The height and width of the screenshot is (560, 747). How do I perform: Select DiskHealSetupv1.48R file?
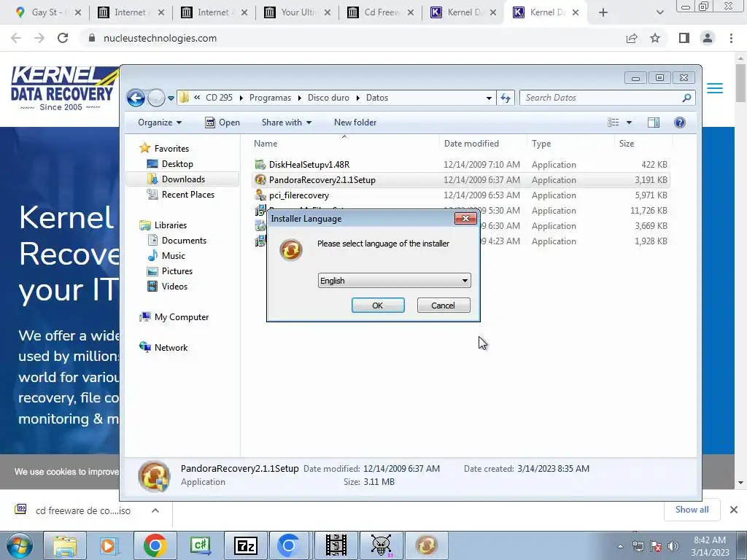tap(309, 165)
